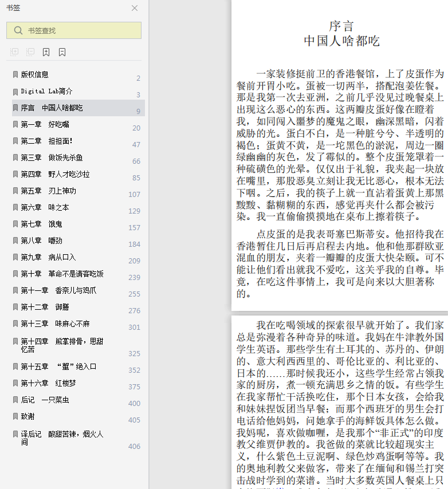Screen dimensions: 448x489
Task: Click page number 157 in bookmark list
Action: tap(135, 228)
